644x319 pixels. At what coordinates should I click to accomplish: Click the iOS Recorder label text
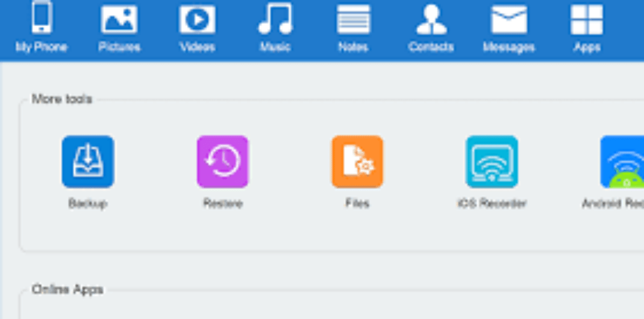click(492, 203)
